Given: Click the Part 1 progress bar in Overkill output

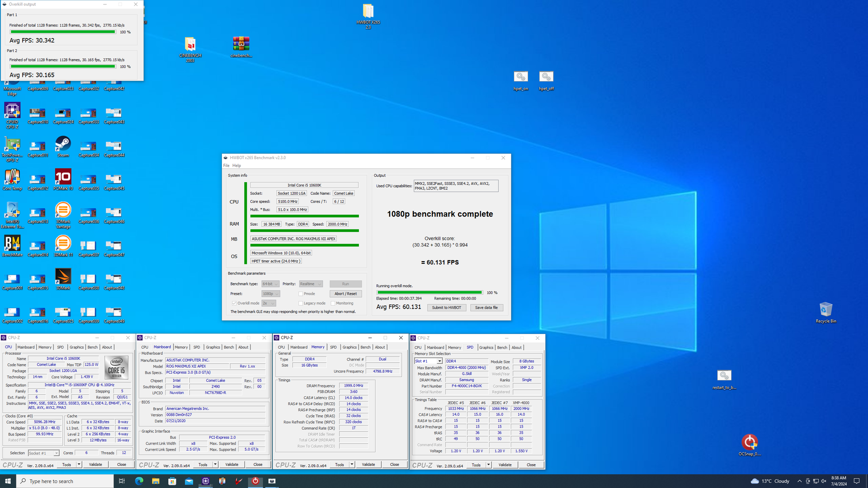Looking at the screenshot, I should coord(62,32).
